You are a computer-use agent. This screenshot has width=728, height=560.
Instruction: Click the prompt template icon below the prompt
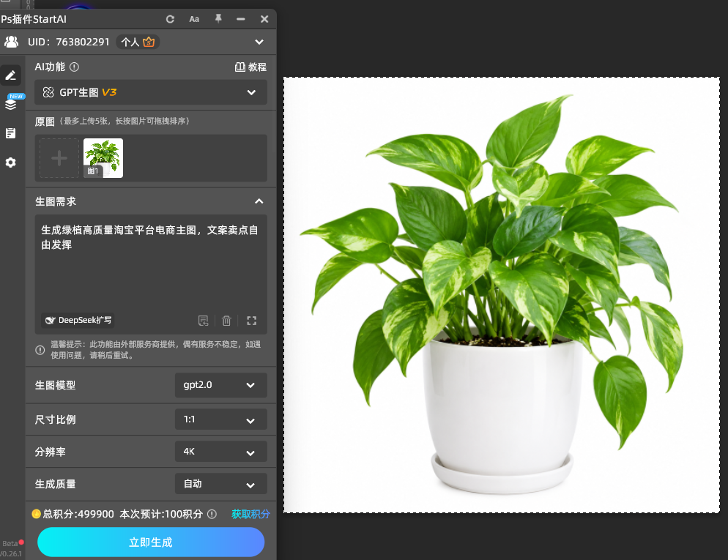point(203,321)
